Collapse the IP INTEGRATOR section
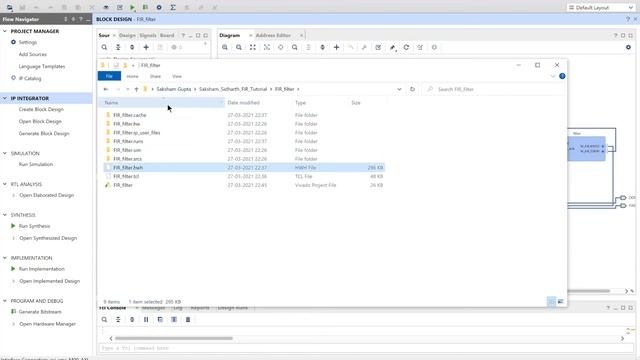The height and width of the screenshot is (360, 640). pos(5,98)
